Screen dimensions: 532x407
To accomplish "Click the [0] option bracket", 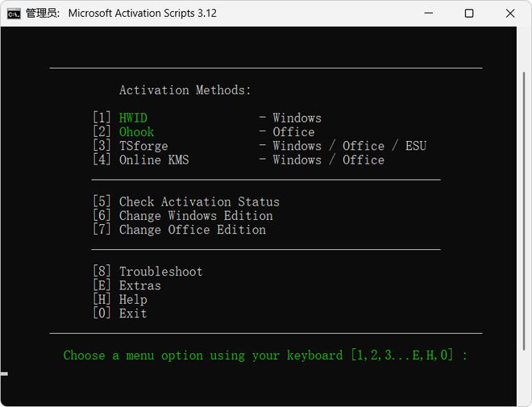I will tap(102, 313).
